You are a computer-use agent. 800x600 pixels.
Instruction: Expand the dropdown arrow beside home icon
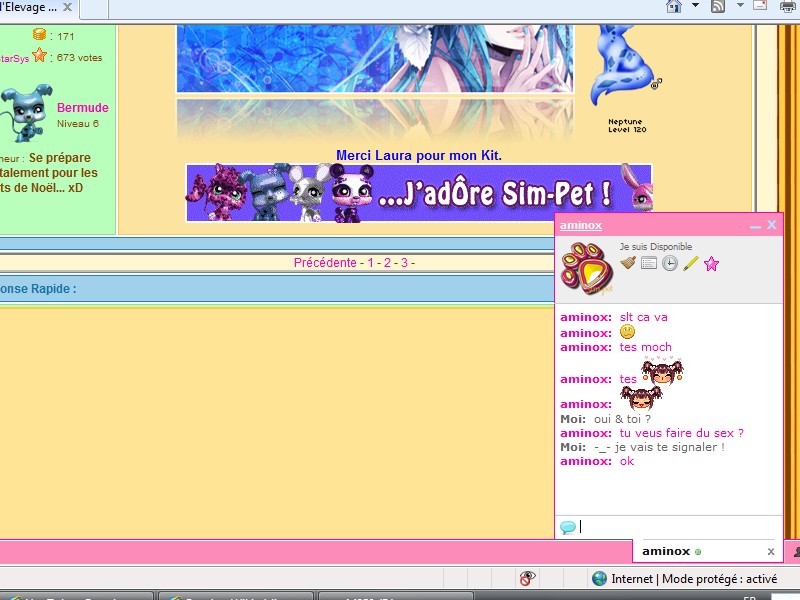[695, 5]
